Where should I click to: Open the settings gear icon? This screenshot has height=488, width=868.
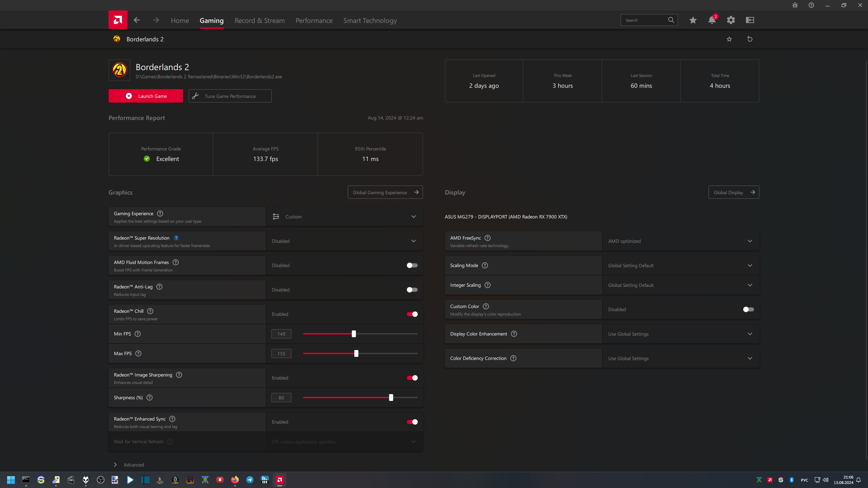click(731, 20)
